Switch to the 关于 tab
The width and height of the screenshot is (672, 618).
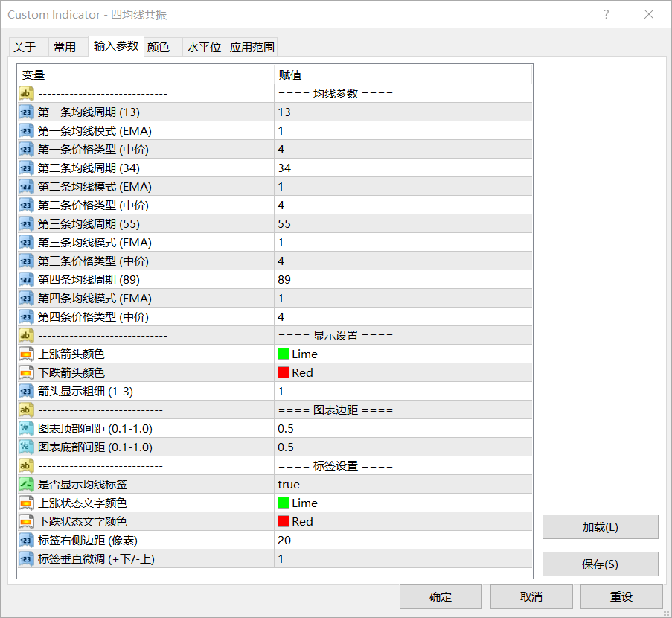point(28,47)
